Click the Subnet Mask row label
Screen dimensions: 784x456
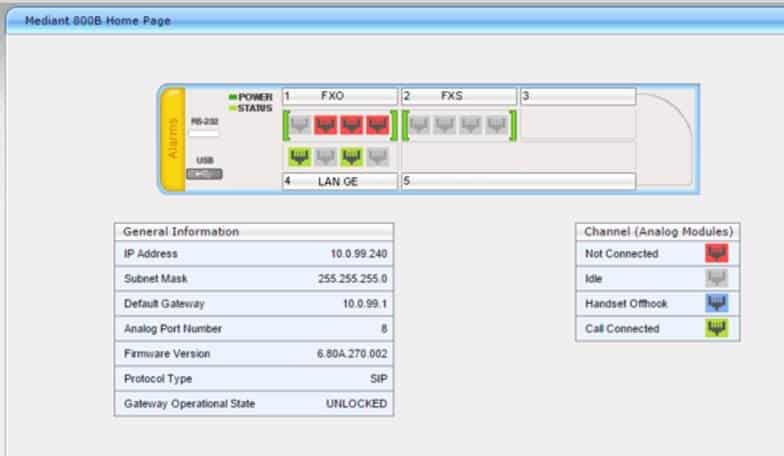(x=156, y=278)
